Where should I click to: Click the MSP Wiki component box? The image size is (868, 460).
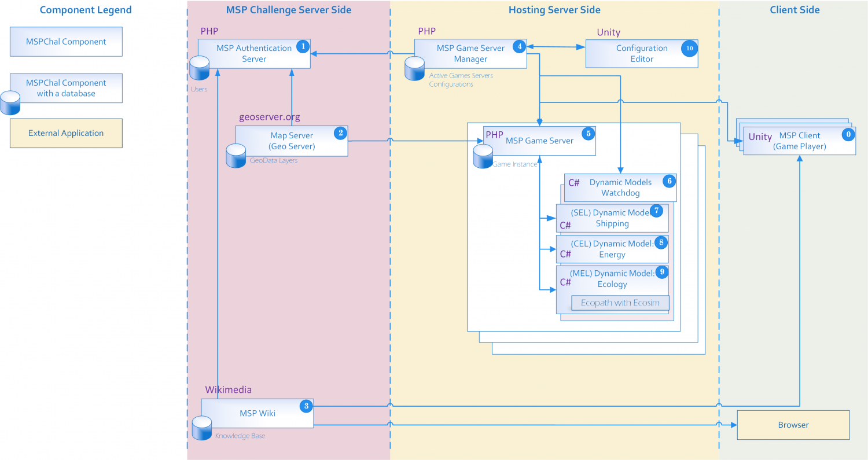coord(257,413)
